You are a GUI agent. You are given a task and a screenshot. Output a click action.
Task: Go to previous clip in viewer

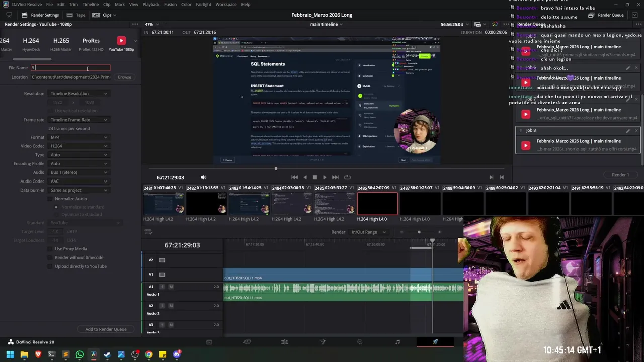coord(502,177)
